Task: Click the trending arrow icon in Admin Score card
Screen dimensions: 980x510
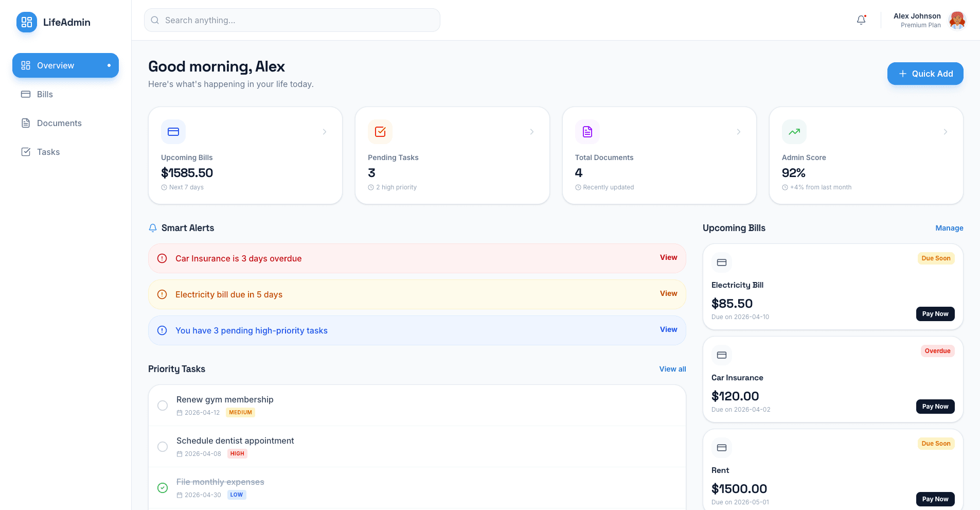Action: coord(794,132)
